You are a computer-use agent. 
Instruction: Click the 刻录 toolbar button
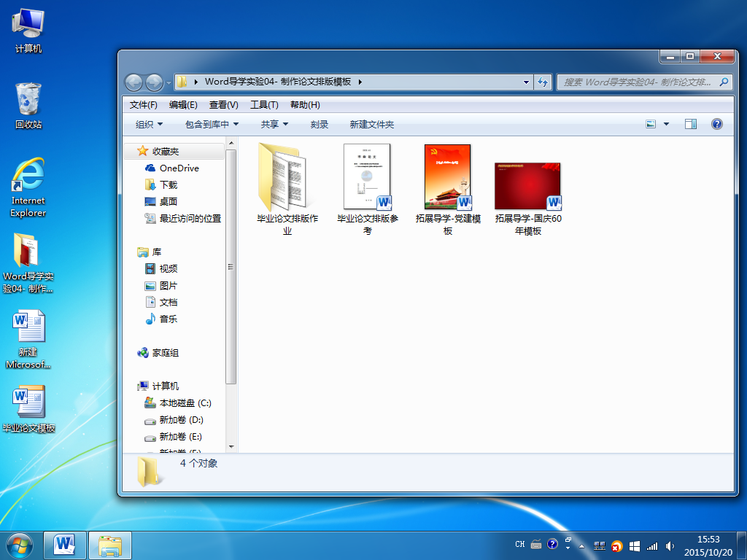tap(320, 124)
